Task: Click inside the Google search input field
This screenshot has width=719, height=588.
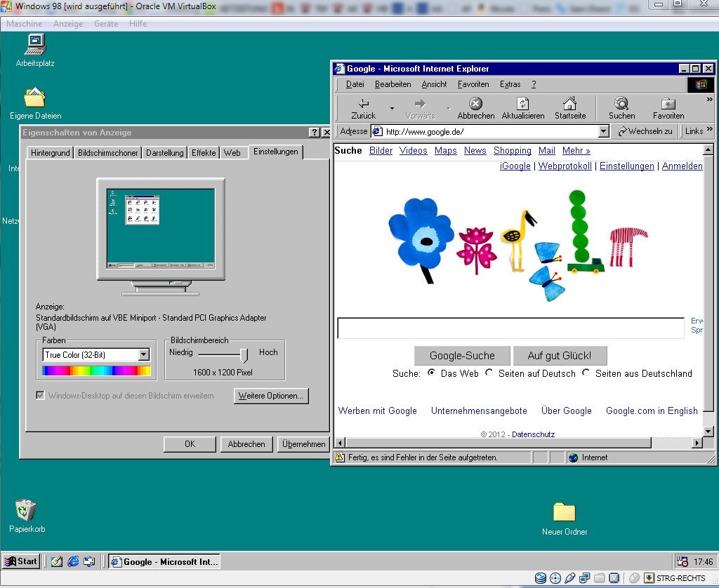Action: (510, 328)
